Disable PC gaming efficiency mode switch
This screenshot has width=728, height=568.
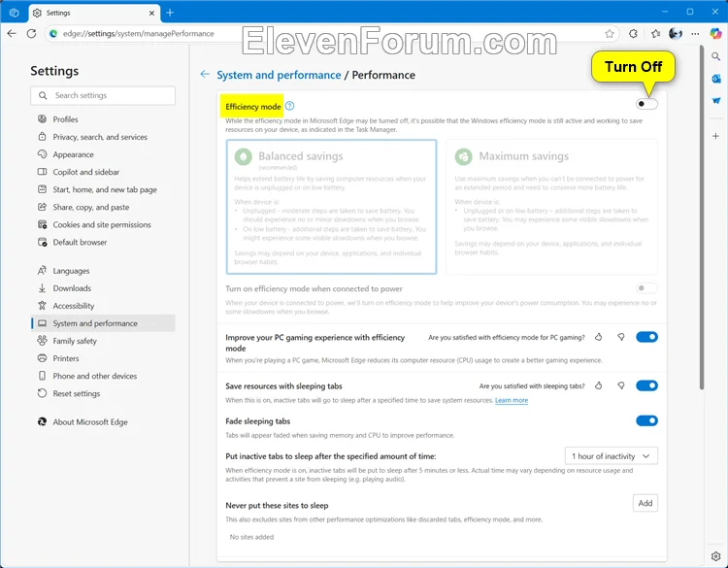pyautogui.click(x=646, y=337)
